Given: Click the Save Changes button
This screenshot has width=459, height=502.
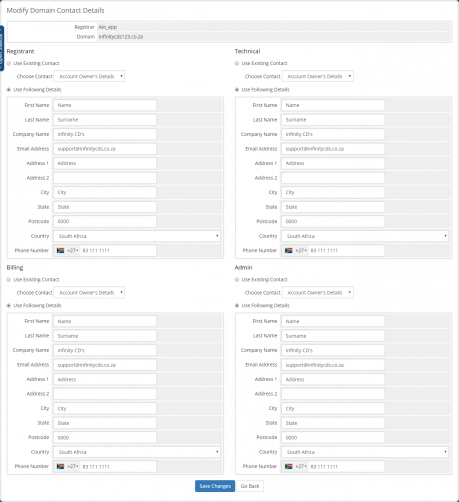Looking at the screenshot, I should click(215, 486).
